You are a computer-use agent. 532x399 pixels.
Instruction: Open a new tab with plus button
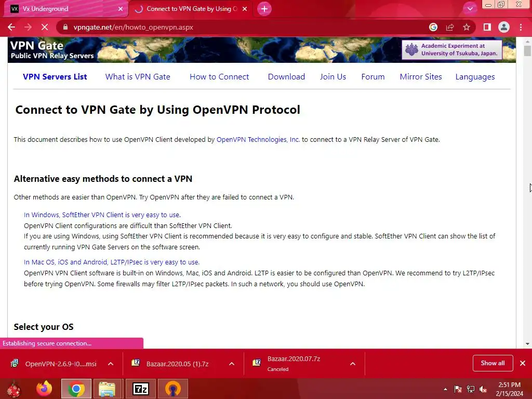[x=264, y=9]
